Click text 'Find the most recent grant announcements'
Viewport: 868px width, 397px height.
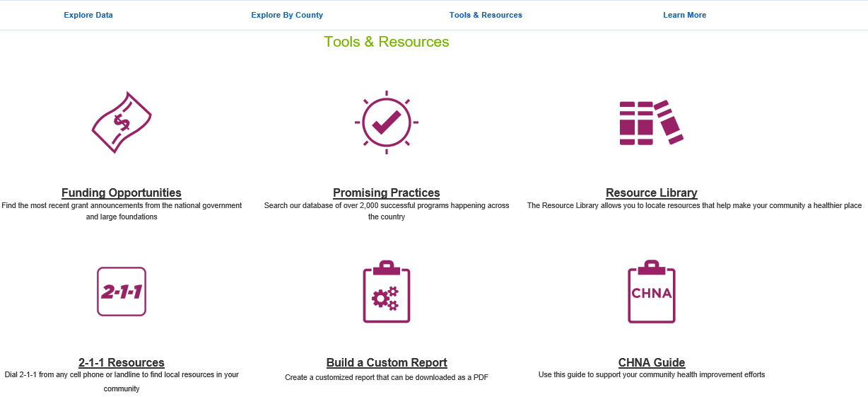72,205
